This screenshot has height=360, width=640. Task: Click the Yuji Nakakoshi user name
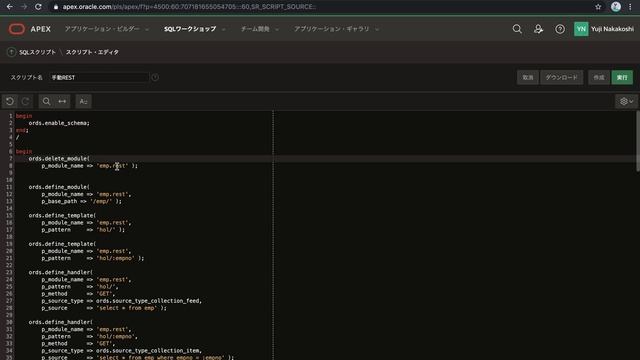612,29
